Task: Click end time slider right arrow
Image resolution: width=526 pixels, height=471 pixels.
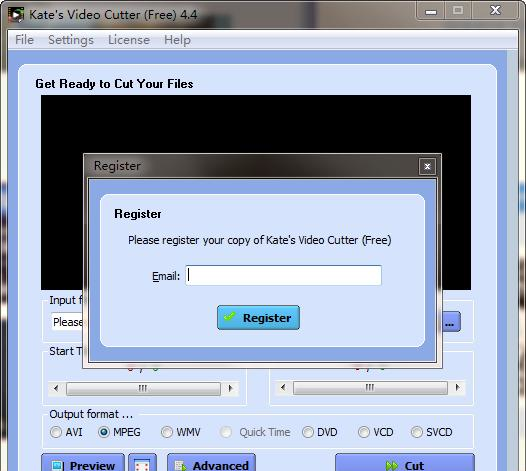Action: [458, 388]
